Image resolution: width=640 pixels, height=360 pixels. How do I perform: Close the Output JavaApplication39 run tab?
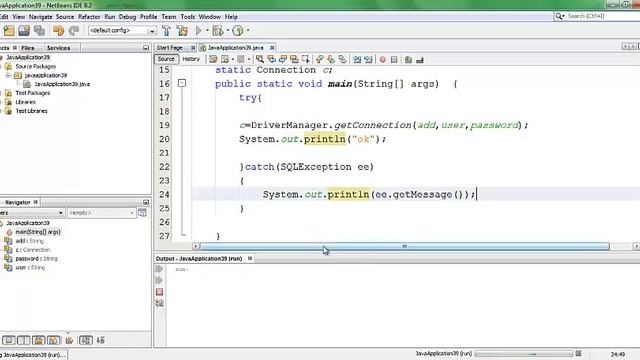point(250,258)
